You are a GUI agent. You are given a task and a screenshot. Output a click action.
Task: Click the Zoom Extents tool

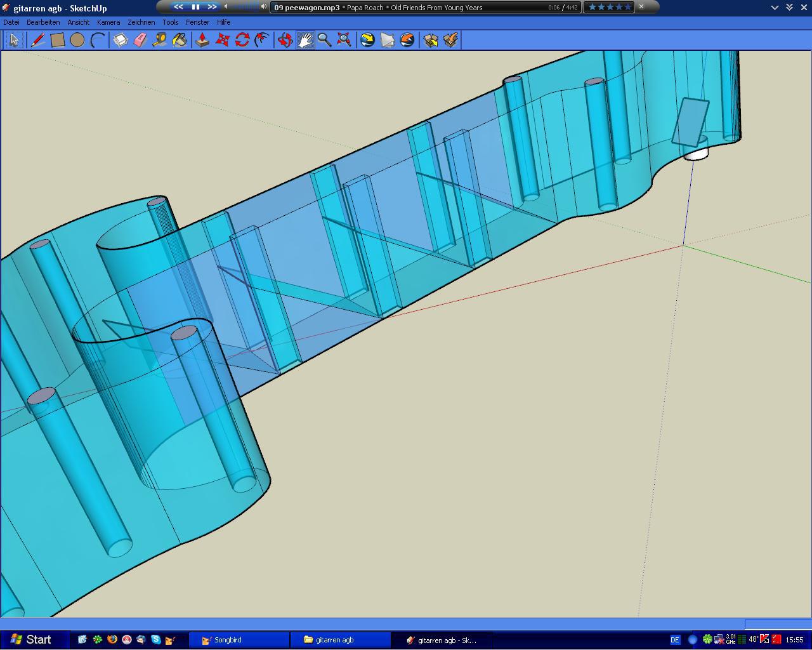(344, 41)
